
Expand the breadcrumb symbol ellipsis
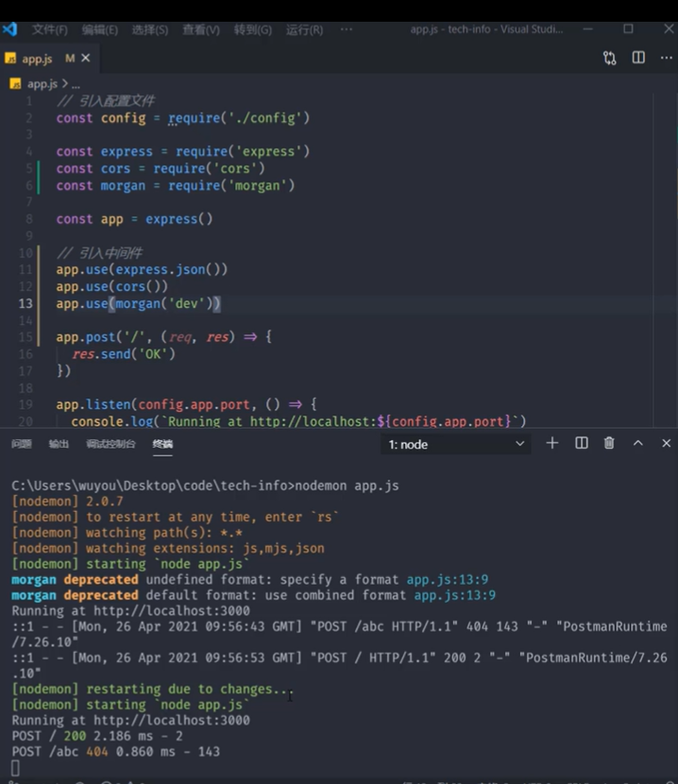[x=76, y=85]
